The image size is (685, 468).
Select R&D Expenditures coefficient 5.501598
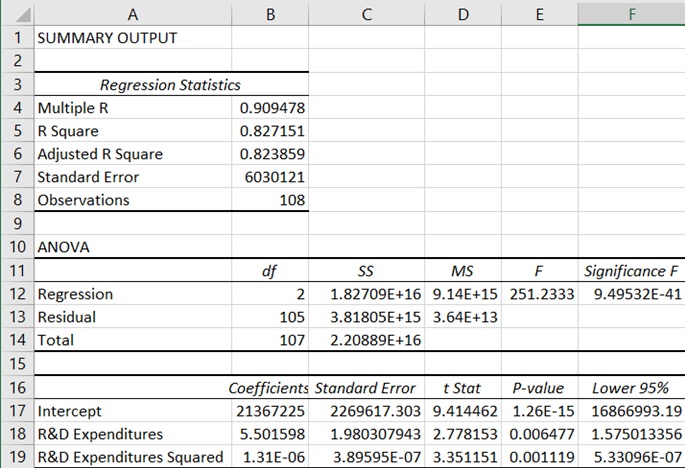272,434
